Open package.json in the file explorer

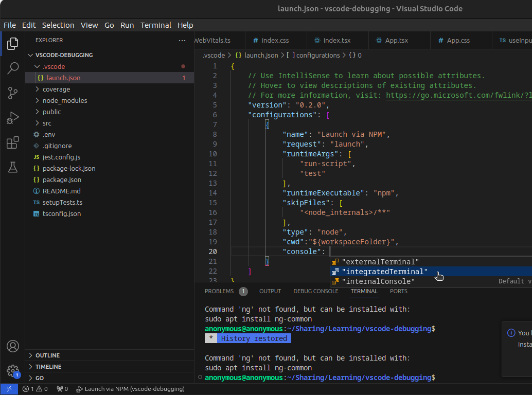coord(62,179)
